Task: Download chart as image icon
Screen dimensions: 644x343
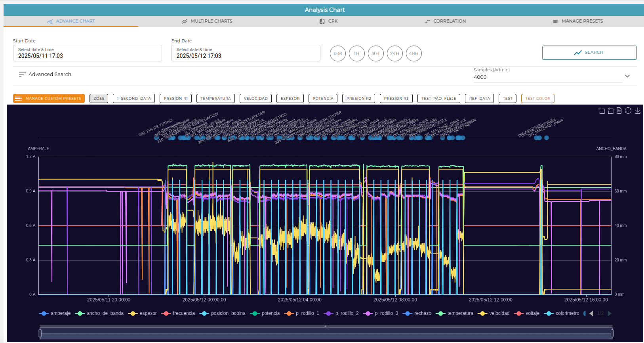Action: point(638,111)
